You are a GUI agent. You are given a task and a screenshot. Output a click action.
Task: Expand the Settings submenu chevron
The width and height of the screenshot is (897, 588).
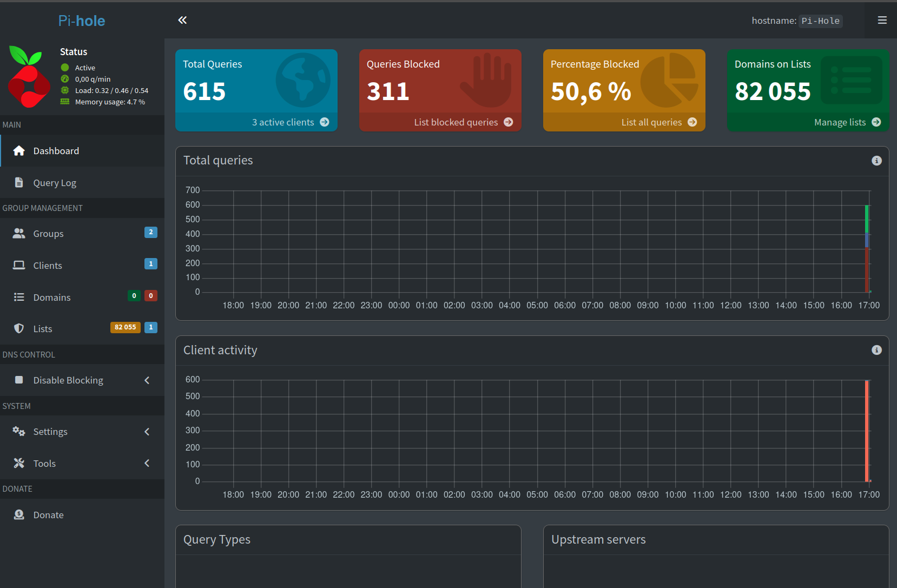click(147, 432)
